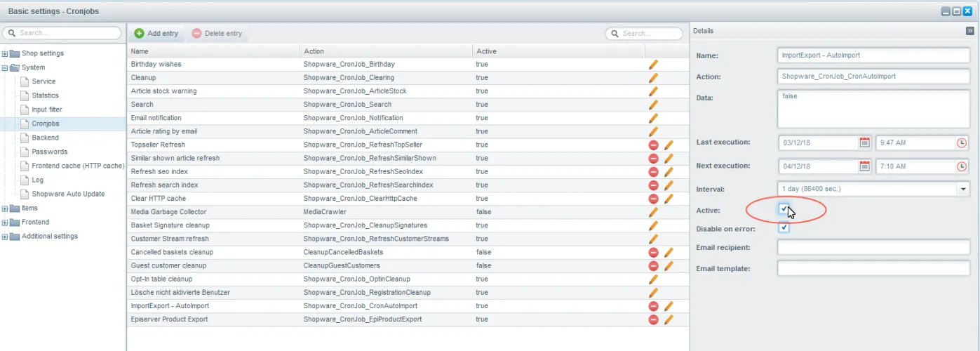Click pencil icon for Clear HTTP cache
Screen dimensions: 980x351
[669, 199]
